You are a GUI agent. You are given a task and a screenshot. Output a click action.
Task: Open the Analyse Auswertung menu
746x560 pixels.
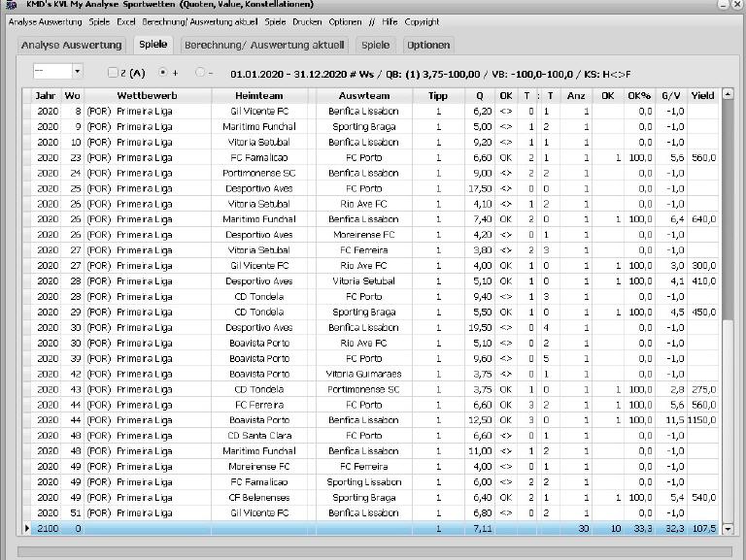point(46,22)
